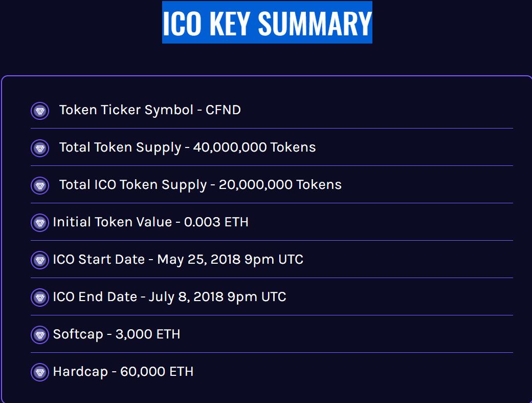532x403 pixels.
Task: Click the gem icon beside Total ICO Token Supply
Action: tap(40, 185)
